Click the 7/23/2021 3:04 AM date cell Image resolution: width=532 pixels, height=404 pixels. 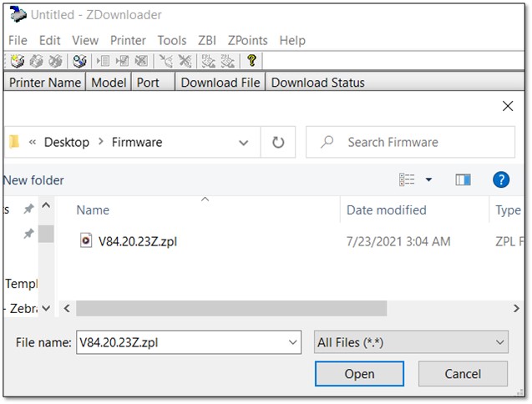[398, 241]
